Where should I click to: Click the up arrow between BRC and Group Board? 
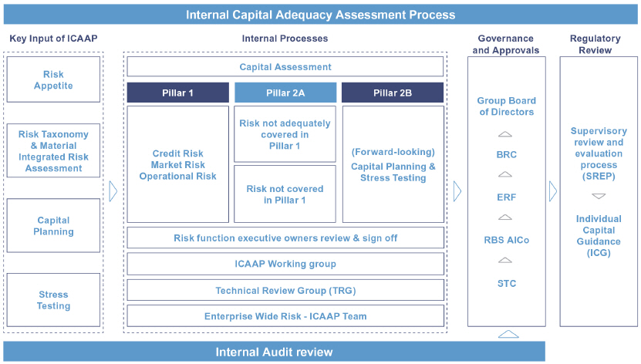coord(507,134)
